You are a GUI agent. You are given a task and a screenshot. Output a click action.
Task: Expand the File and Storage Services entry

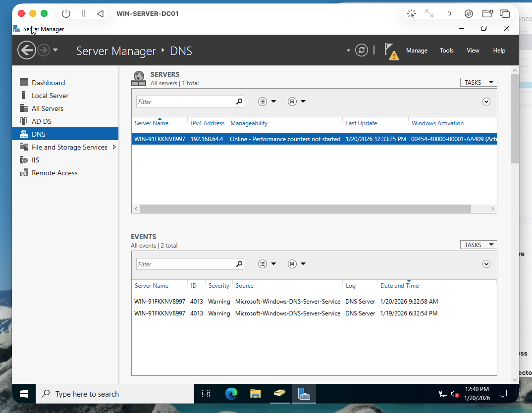coord(70,147)
